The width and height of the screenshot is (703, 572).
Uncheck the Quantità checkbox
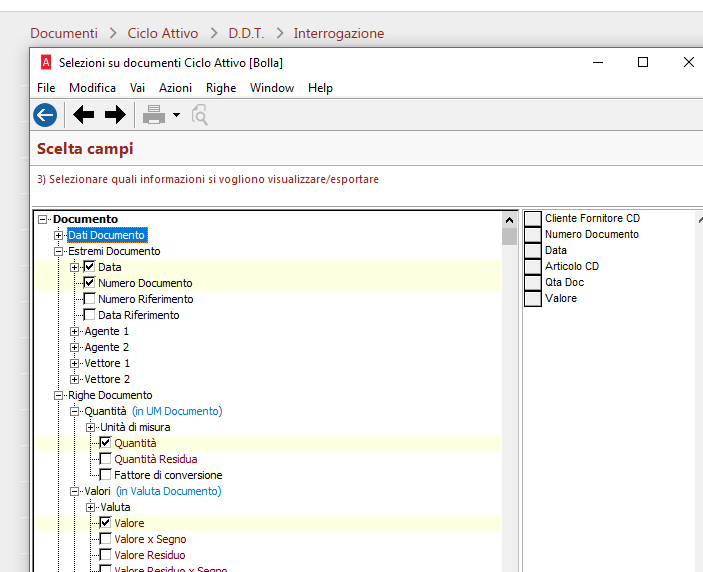[x=105, y=443]
